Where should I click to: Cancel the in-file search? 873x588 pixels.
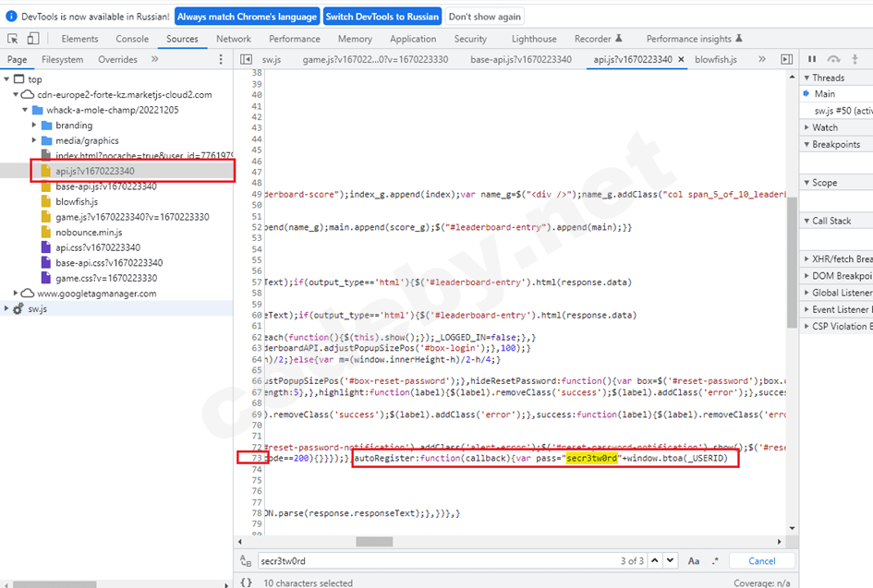point(761,560)
